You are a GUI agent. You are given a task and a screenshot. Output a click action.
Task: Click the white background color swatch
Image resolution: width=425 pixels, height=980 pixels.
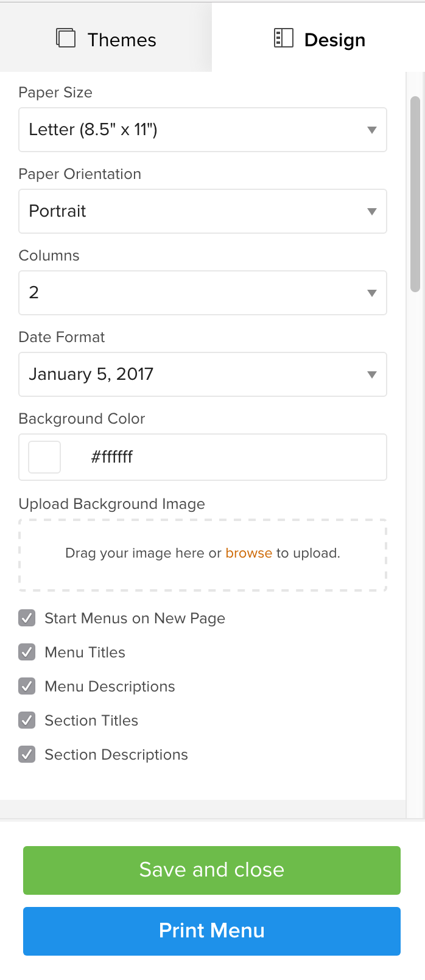tap(44, 457)
